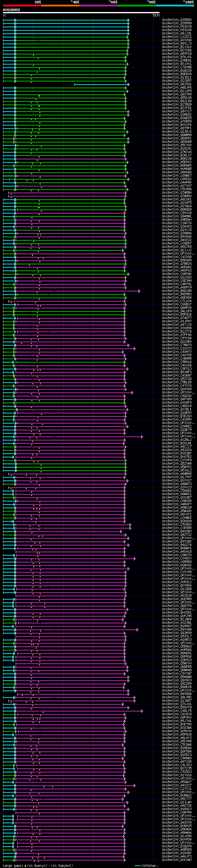Screen dimensions: 197x868
Task: Click the UniRef100_C9KBW3 label
Action: click(177, 758)
